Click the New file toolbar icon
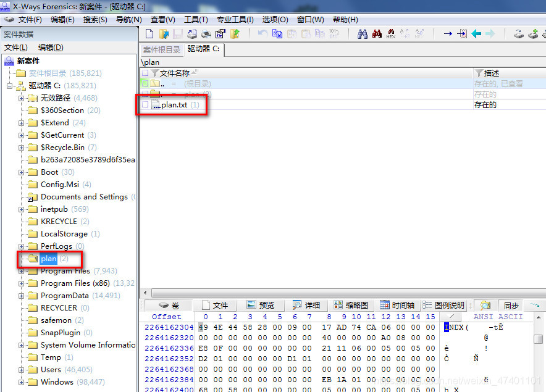 [x=149, y=34]
